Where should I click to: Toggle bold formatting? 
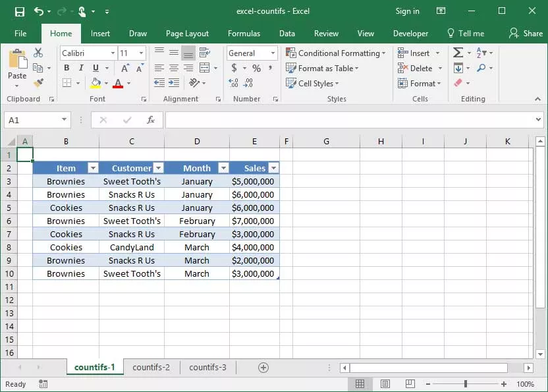(x=67, y=68)
